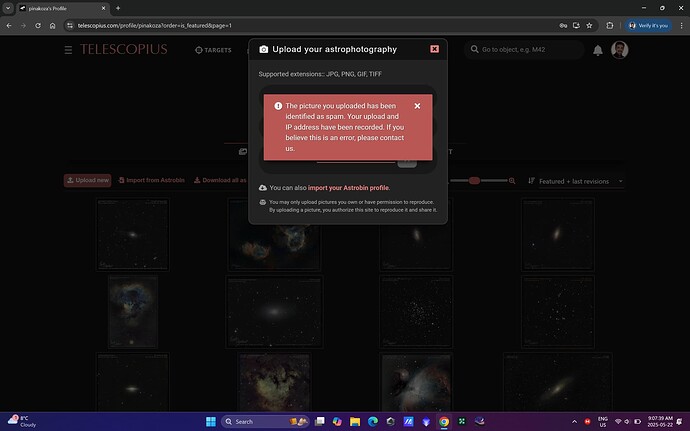The width and height of the screenshot is (690, 431).
Task: Click the Download all as button
Action: tap(220, 180)
